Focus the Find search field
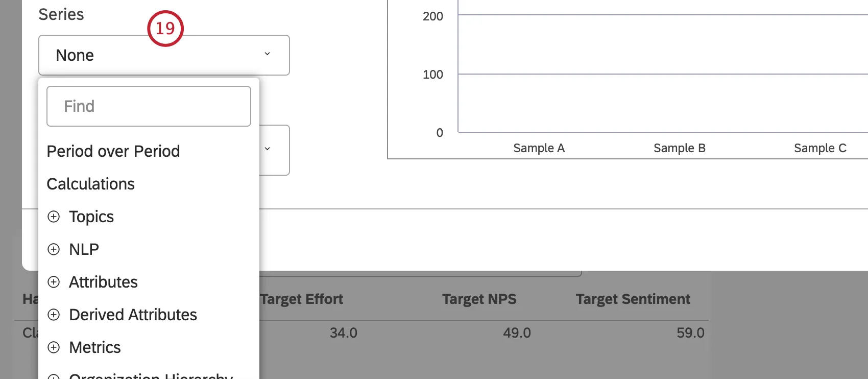The height and width of the screenshot is (379, 868). [149, 106]
